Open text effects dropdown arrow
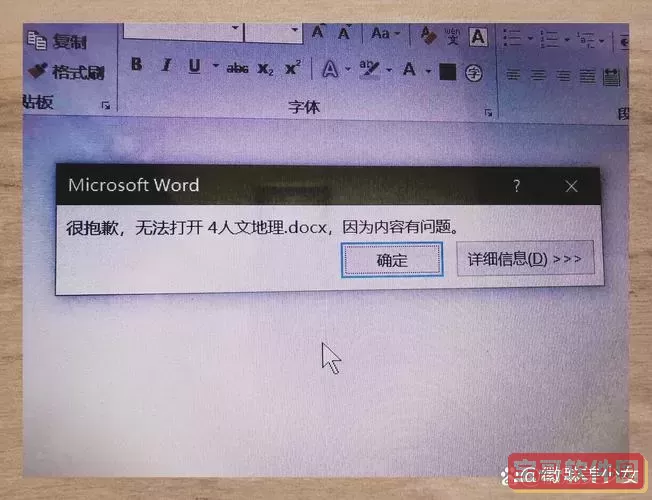This screenshot has width=652, height=500. [x=348, y=69]
